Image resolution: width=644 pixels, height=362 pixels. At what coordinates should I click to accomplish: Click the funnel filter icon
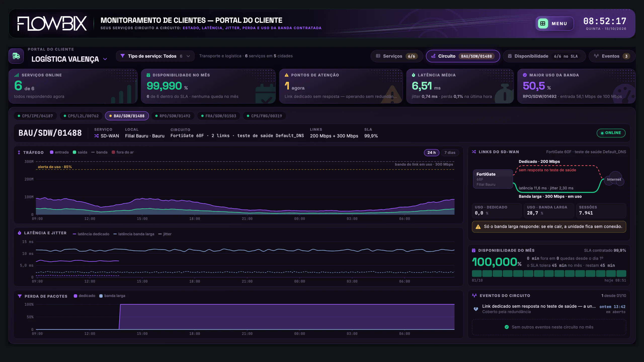pyautogui.click(x=123, y=56)
